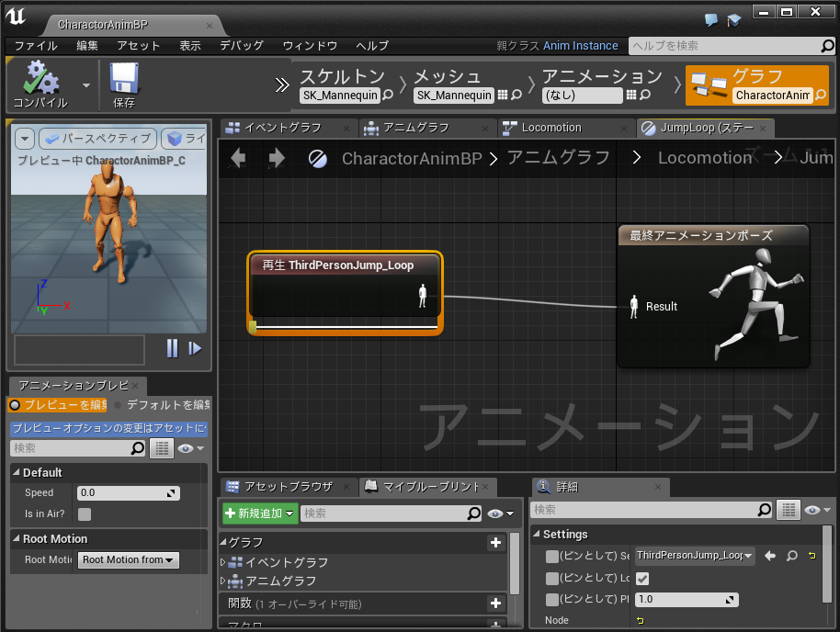Collapse the Default category
The image size is (840, 632).
tap(17, 472)
